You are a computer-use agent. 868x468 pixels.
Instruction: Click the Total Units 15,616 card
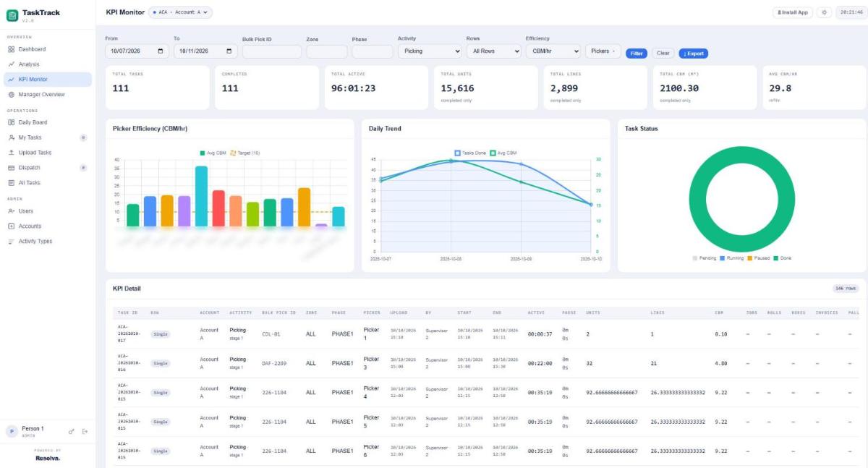tap(485, 87)
